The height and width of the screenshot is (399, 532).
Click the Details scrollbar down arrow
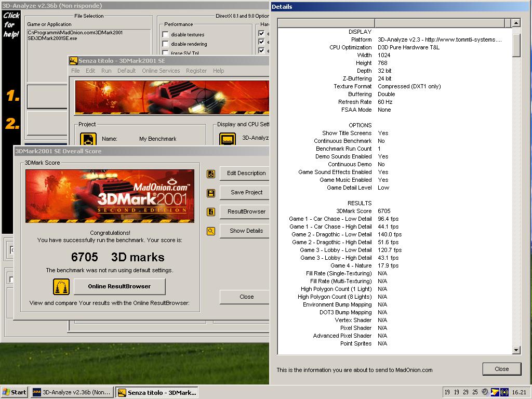[516, 350]
